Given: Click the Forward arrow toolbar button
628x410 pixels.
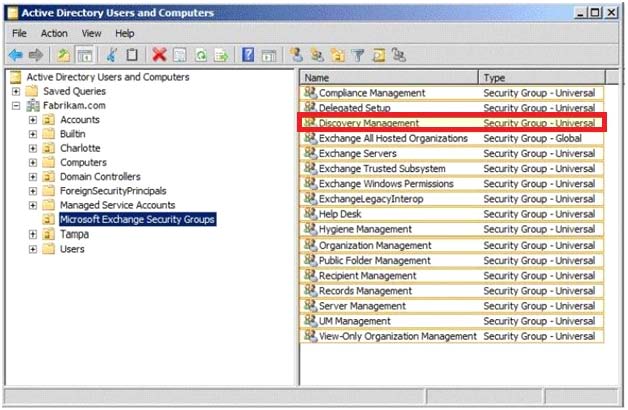Looking at the screenshot, I should tap(36, 55).
